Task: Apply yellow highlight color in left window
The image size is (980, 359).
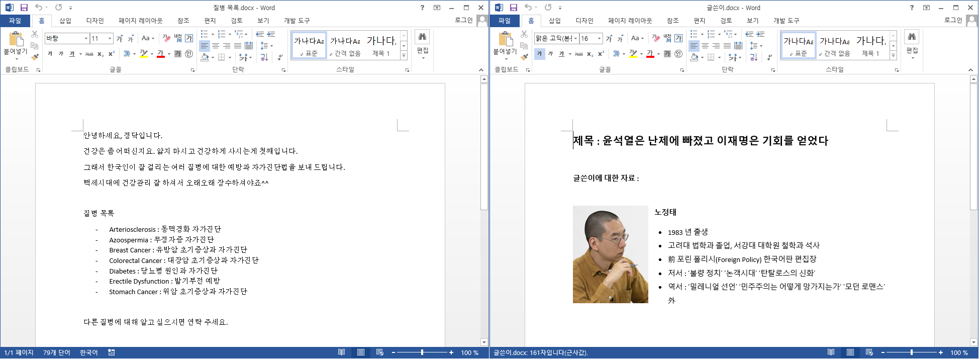Action: pyautogui.click(x=143, y=54)
